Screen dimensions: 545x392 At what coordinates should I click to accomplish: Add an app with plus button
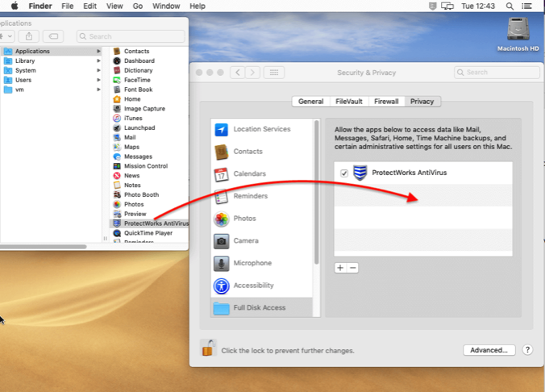(340, 268)
